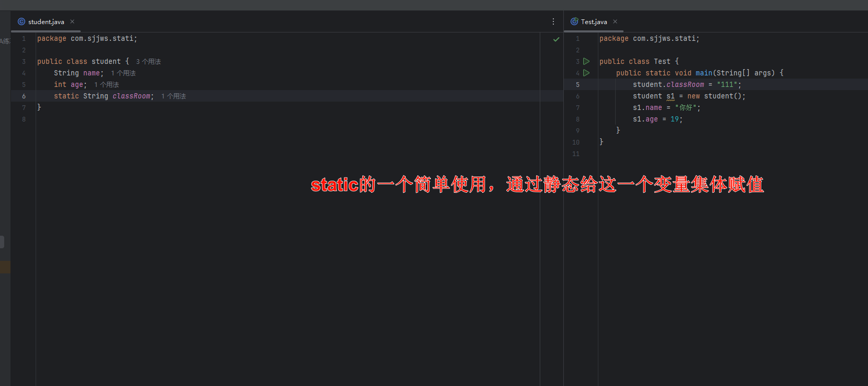Click the class icon on student.java tab

pos(21,21)
